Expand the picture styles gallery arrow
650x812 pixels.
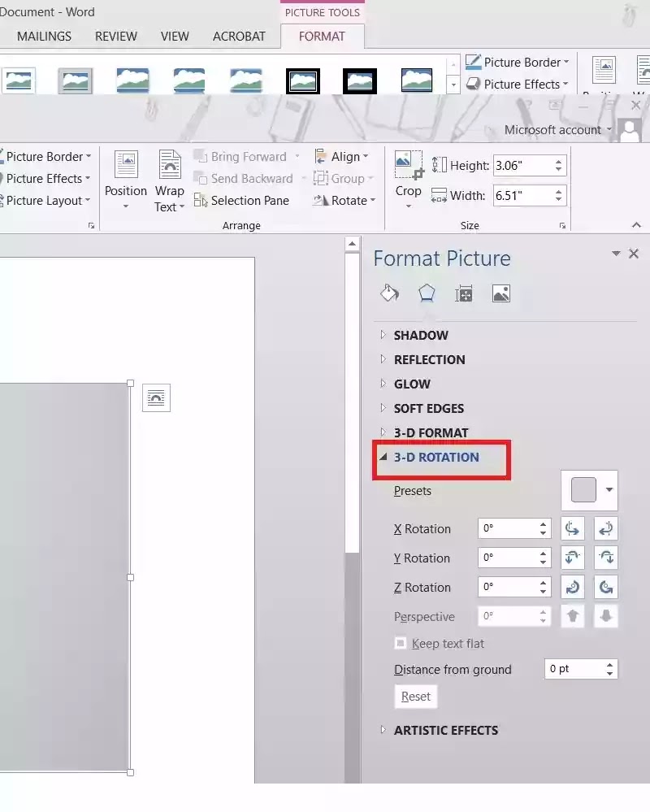[453, 85]
